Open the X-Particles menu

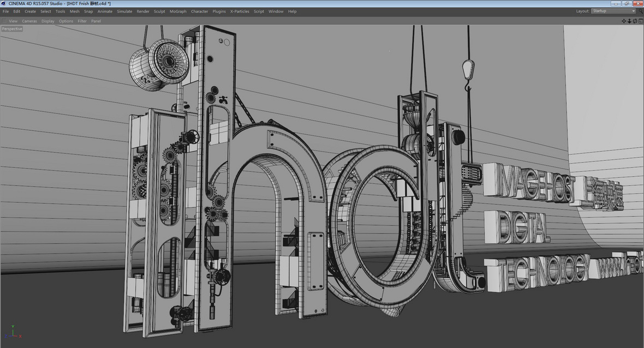click(240, 11)
